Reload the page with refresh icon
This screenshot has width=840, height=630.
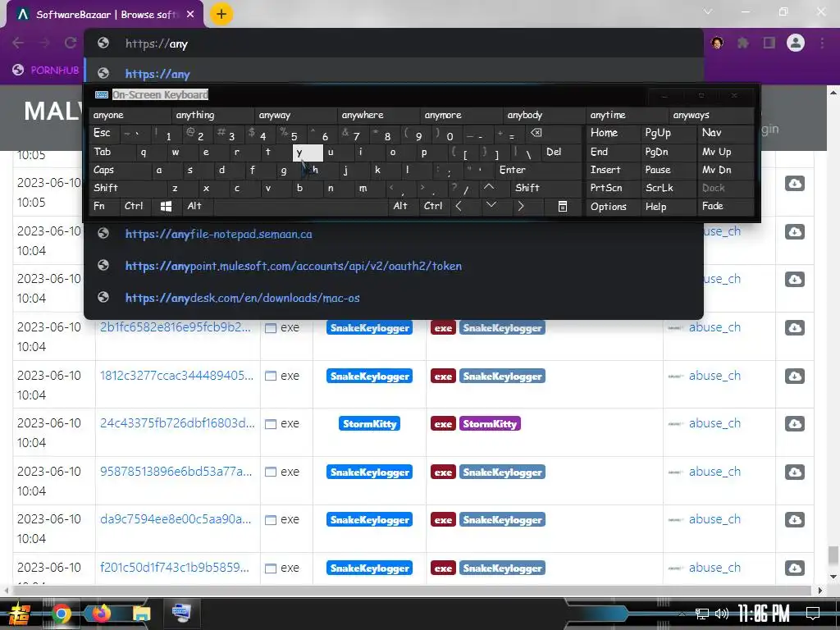point(71,43)
